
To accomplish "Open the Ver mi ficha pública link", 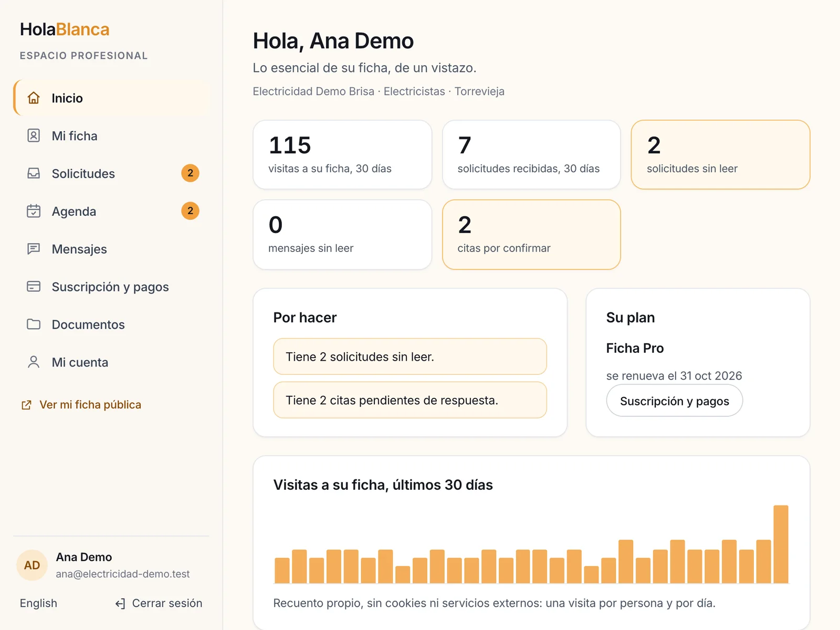I will [x=81, y=405].
